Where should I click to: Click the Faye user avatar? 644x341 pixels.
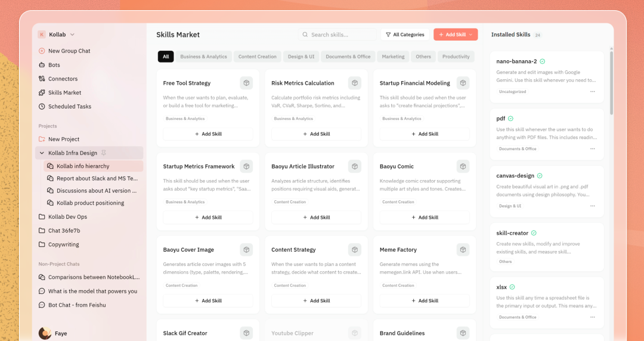point(45,333)
